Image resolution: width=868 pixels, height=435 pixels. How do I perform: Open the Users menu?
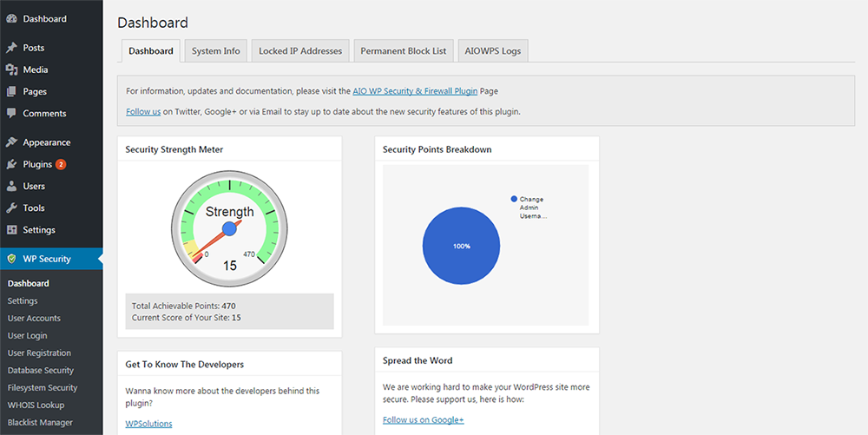(x=34, y=186)
